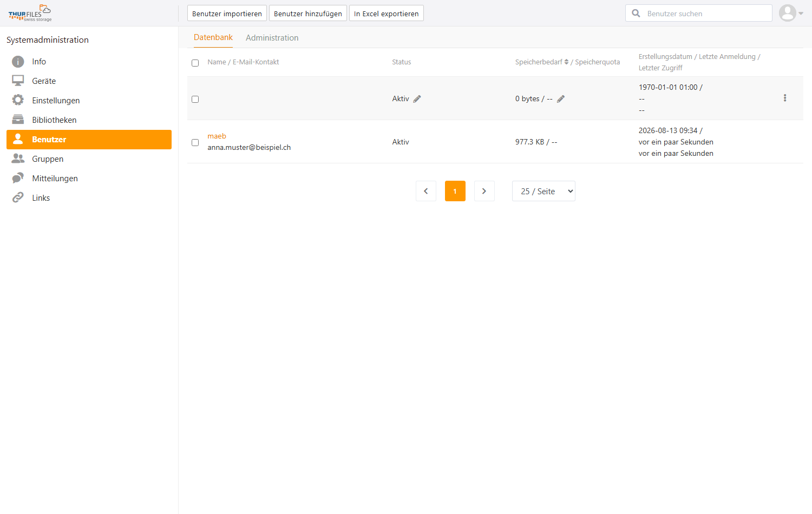
Task: Click Benutzer hinzufügen button
Action: pos(308,14)
